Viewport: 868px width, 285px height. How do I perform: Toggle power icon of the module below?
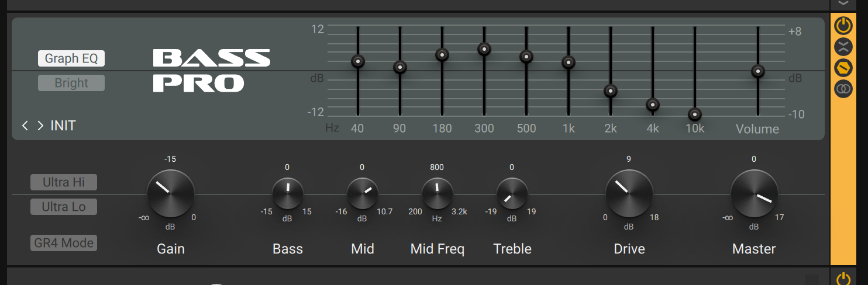point(843,279)
